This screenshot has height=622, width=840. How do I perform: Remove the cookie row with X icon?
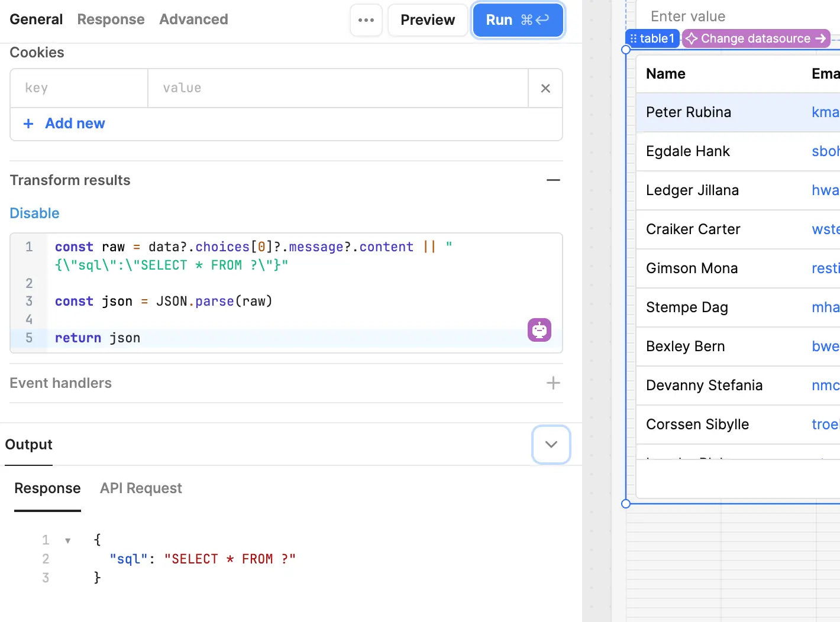545,88
